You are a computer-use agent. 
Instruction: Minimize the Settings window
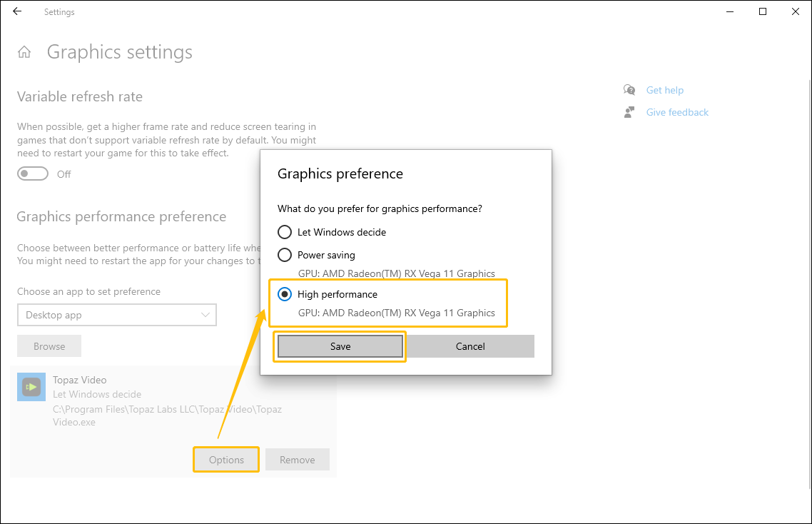[729, 11]
